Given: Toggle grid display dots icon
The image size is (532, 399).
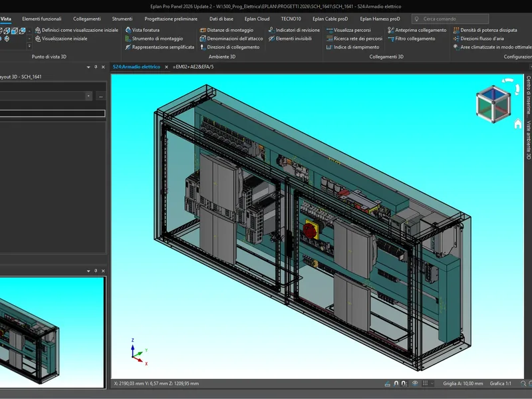Looking at the screenshot, I should pyautogui.click(x=425, y=384).
